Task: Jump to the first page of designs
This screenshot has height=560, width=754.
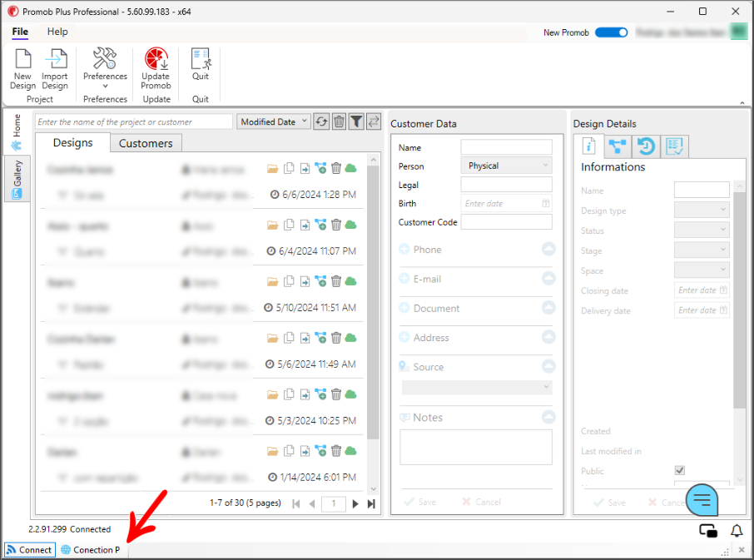Action: [296, 503]
